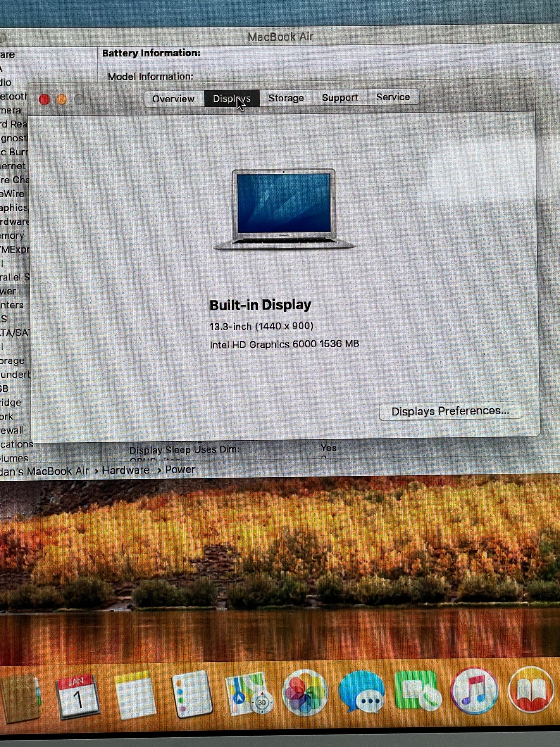Switch to the Storage tab
The height and width of the screenshot is (747, 560).
click(x=286, y=98)
